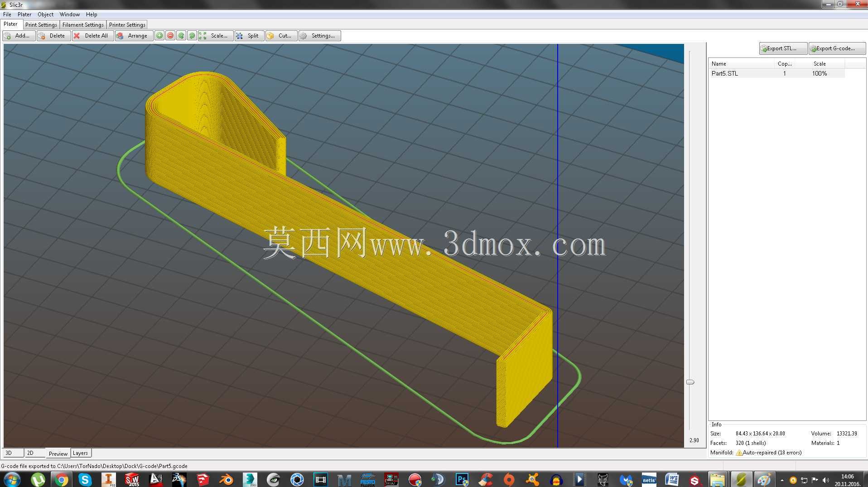868x487 pixels.
Task: Open Malwarebytes from the taskbar
Action: coord(627,480)
